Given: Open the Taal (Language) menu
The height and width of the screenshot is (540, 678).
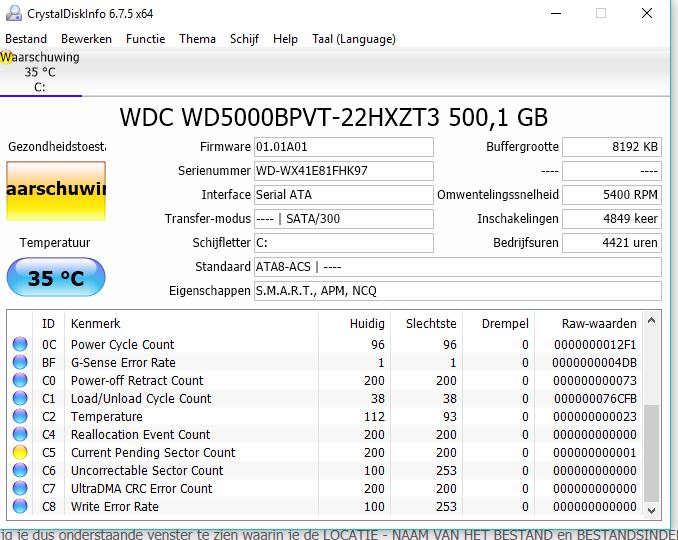Looking at the screenshot, I should (354, 39).
